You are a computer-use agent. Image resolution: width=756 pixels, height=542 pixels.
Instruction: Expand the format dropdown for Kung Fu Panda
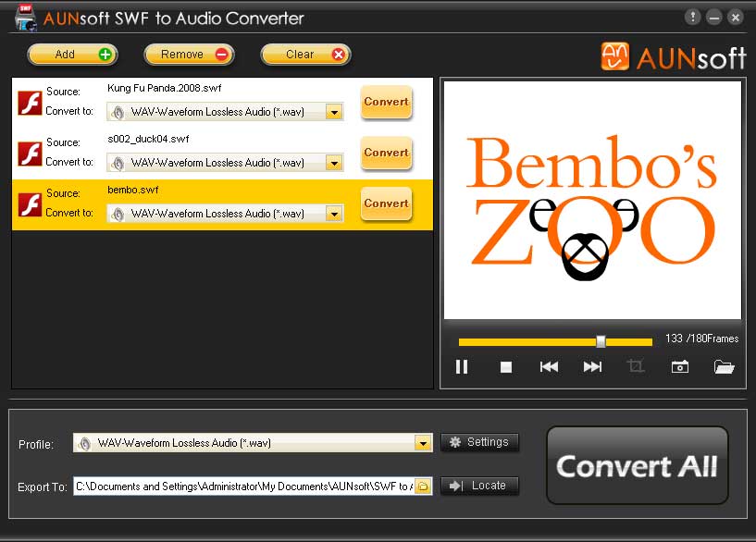334,112
